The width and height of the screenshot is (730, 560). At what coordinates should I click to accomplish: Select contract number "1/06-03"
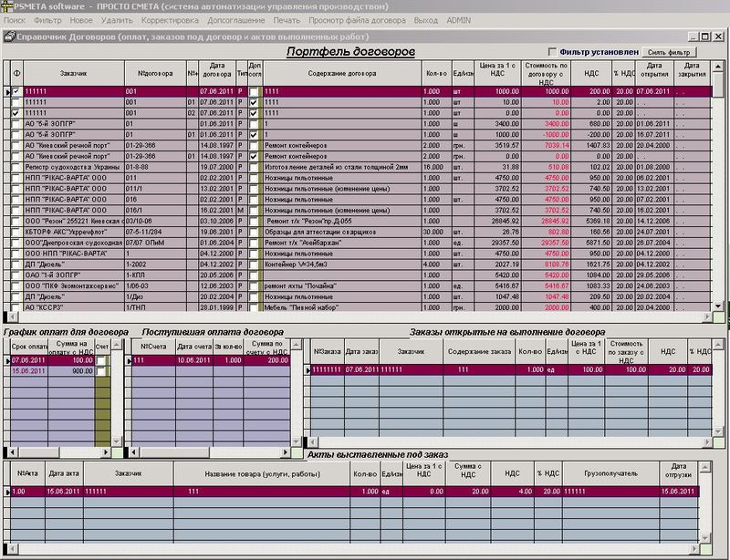[155, 285]
